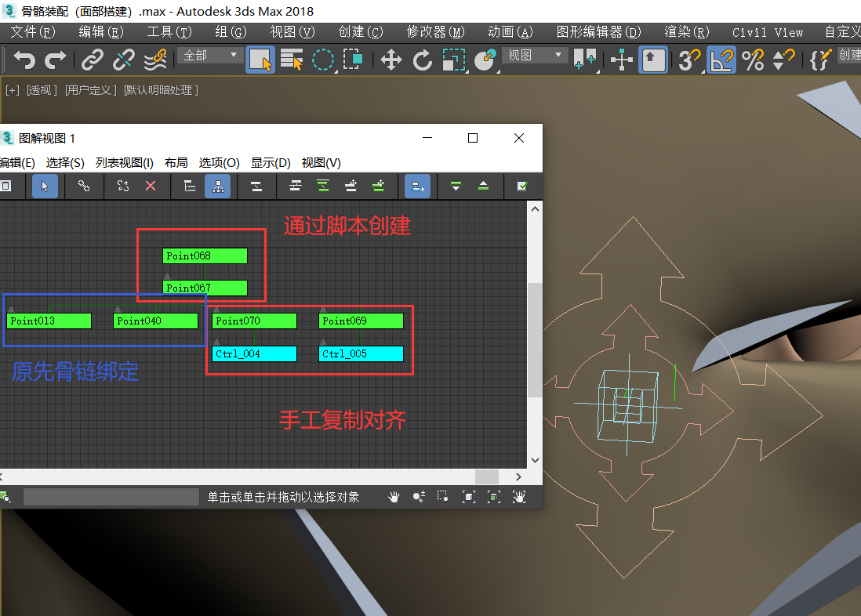The width and height of the screenshot is (861, 616).
Task: Click schematic view Preferences checkmark icon
Action: pyautogui.click(x=522, y=186)
